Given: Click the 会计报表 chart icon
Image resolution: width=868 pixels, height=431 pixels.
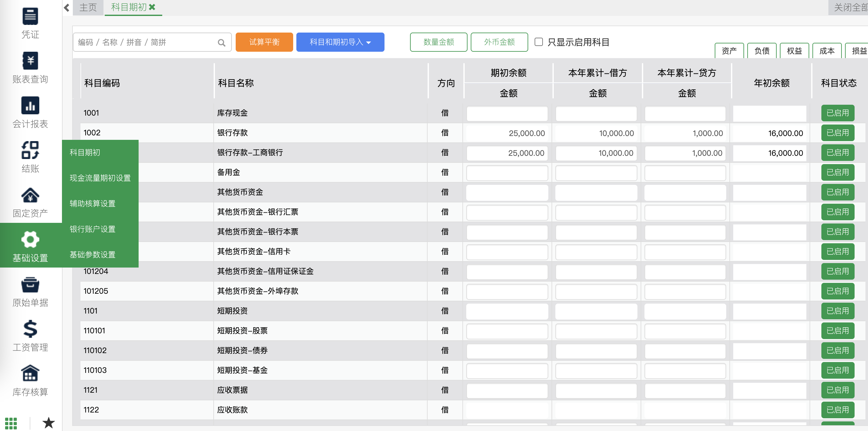Looking at the screenshot, I should 30,106.
